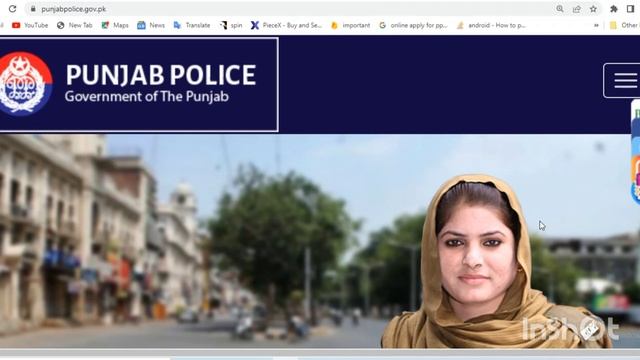
Task: Click the lock icon beside the URL
Action: pos(33,9)
